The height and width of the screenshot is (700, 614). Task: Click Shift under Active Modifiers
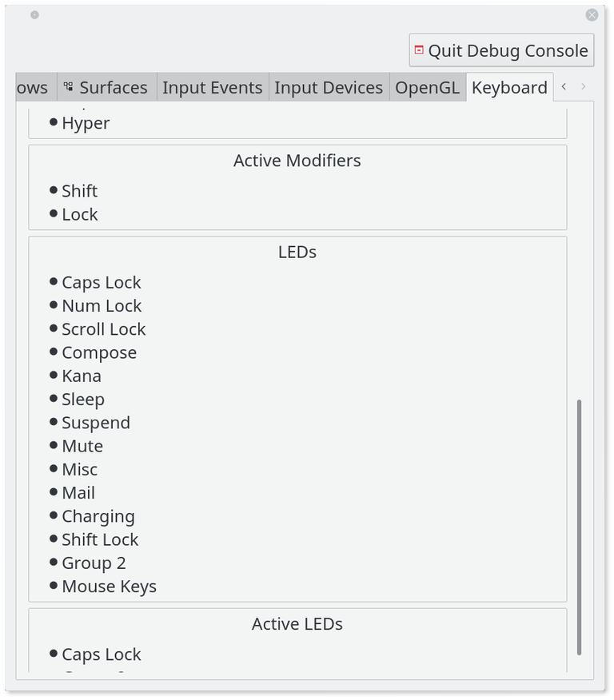pos(79,191)
